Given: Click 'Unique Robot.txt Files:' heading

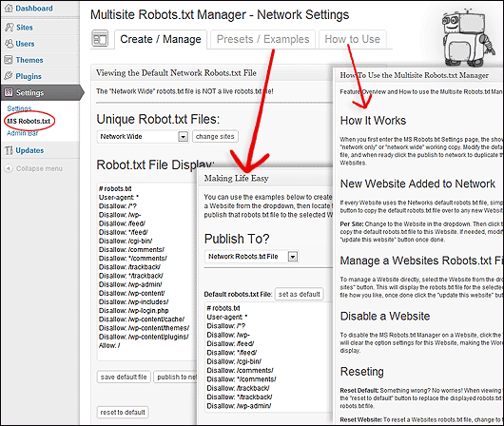Looking at the screenshot, I should coord(158,119).
